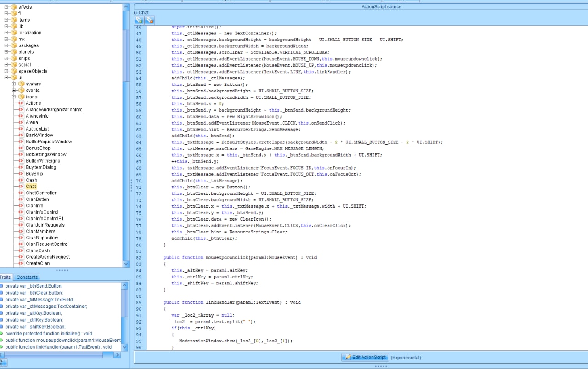Image resolution: width=588 pixels, height=369 pixels.
Task: Select AlianceInfo in the tree
Action: point(37,116)
